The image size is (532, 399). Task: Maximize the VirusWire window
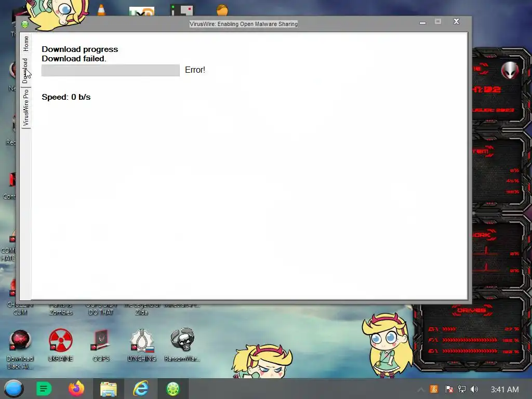click(x=438, y=22)
